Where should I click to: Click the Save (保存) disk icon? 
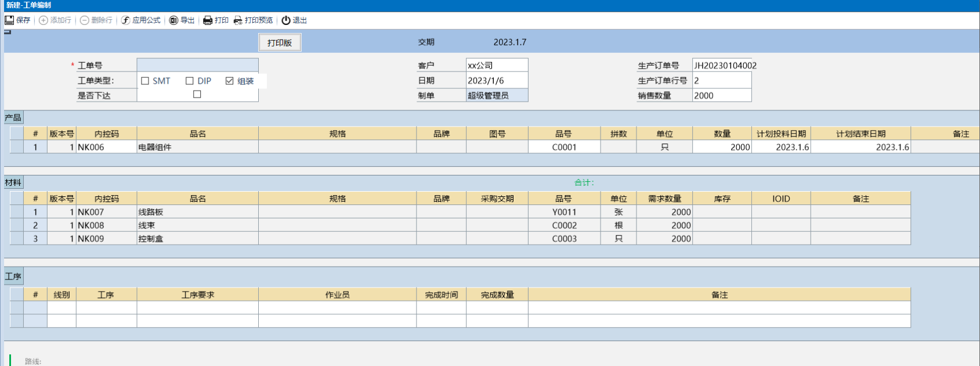[x=9, y=20]
